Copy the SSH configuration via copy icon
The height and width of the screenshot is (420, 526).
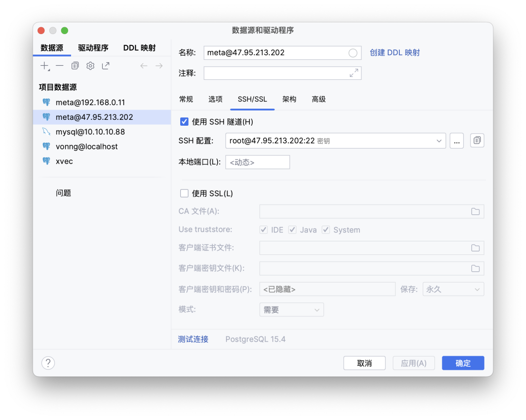477,140
